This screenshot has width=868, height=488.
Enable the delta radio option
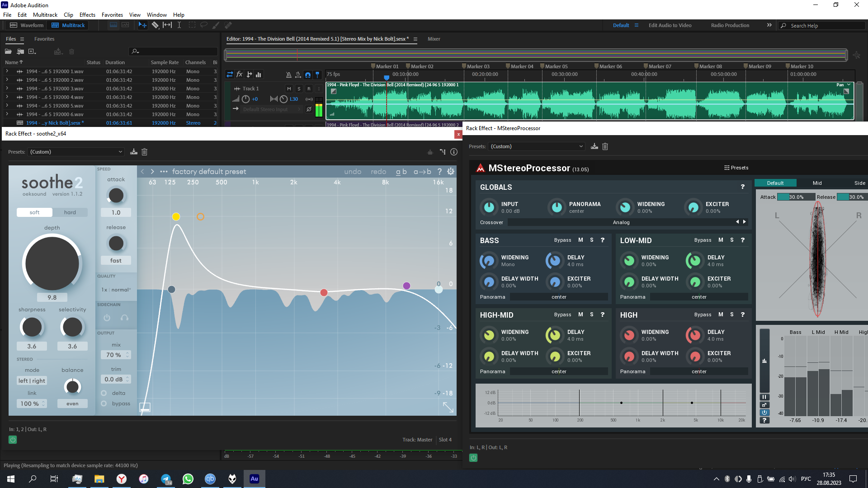(104, 393)
